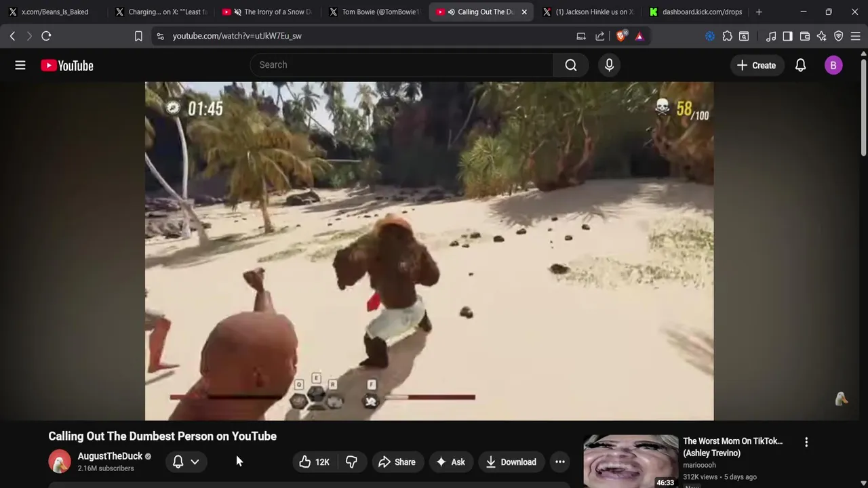Click the install/cast screen icon in address bar
Image resolution: width=868 pixels, height=488 pixels.
tap(581, 36)
